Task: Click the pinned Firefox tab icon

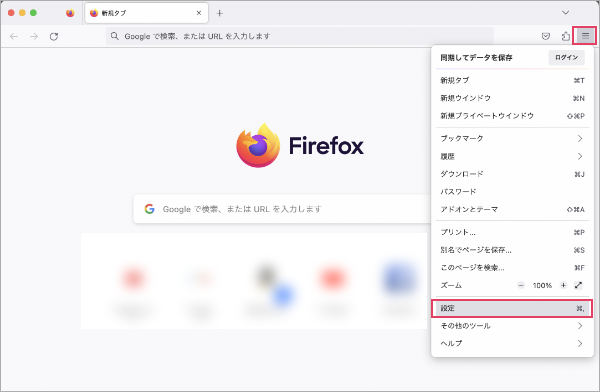Action: click(x=70, y=13)
